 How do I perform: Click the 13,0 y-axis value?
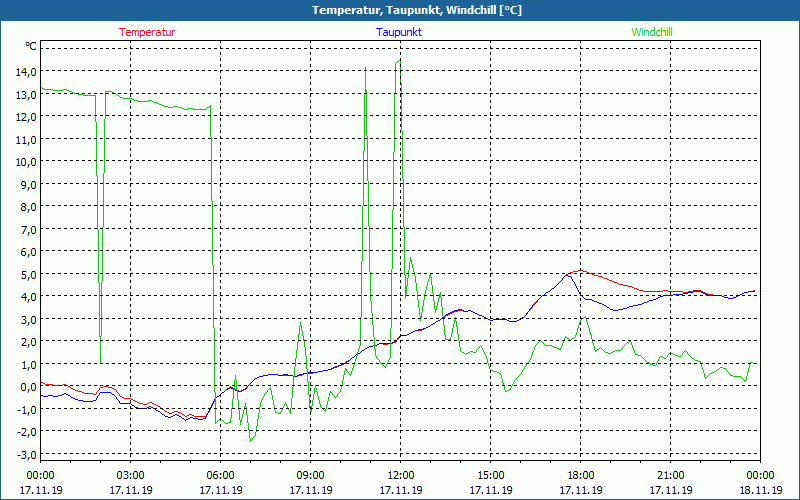click(26, 94)
